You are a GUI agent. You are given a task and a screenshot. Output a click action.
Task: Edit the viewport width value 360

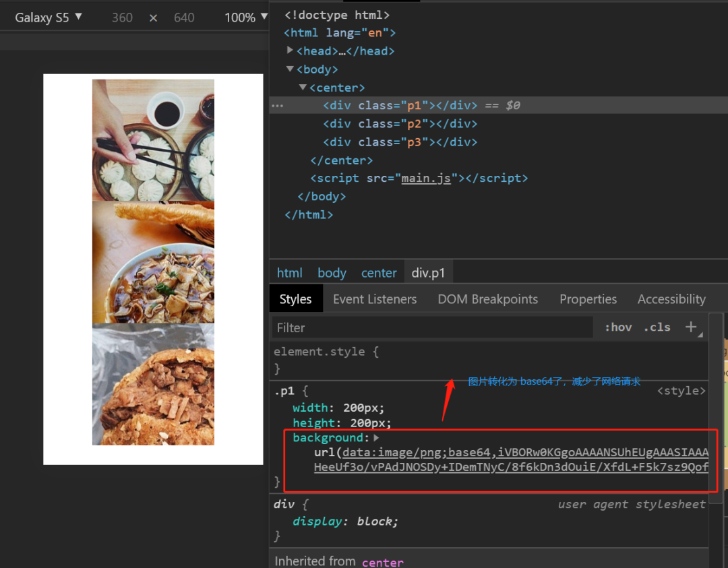pyautogui.click(x=122, y=18)
